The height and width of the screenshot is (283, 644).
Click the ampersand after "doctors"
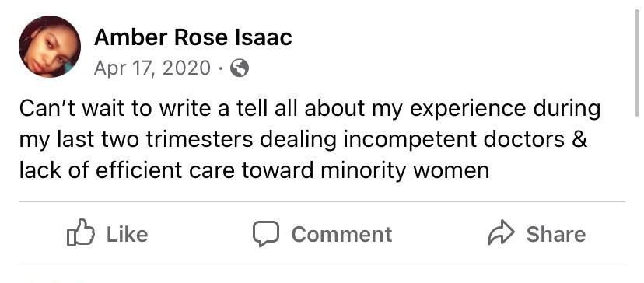(580, 140)
